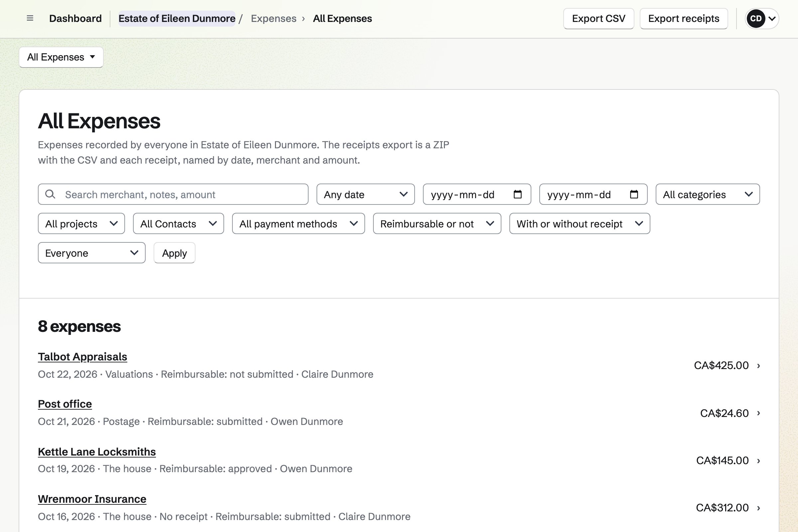Open the Any date dropdown
798x532 pixels.
[x=365, y=195]
